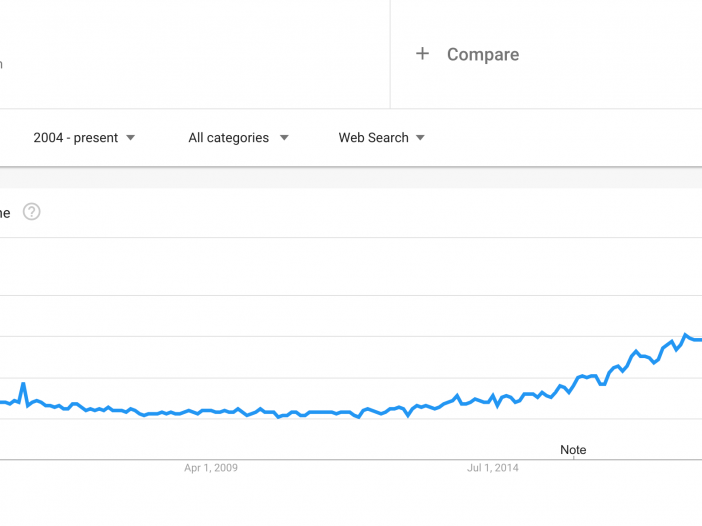702x526 pixels.
Task: Click the trend line directly above Note
Action: pyautogui.click(x=573, y=386)
